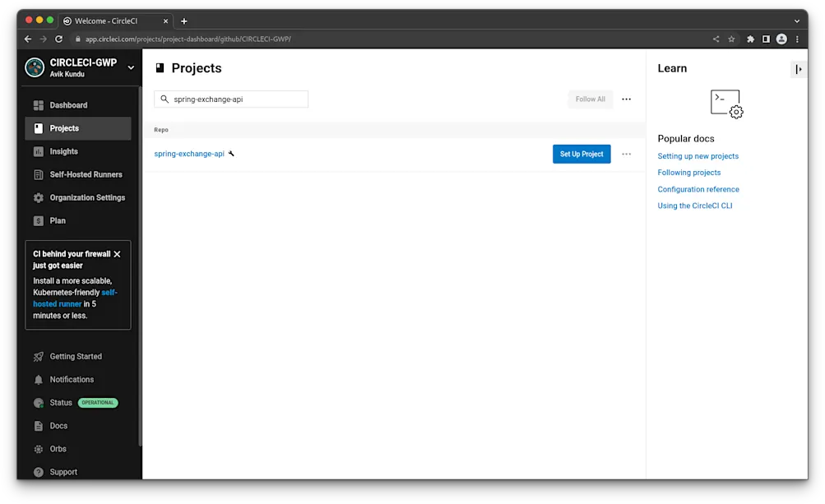
Task: Open the spring-exchange-api project link
Action: click(189, 154)
